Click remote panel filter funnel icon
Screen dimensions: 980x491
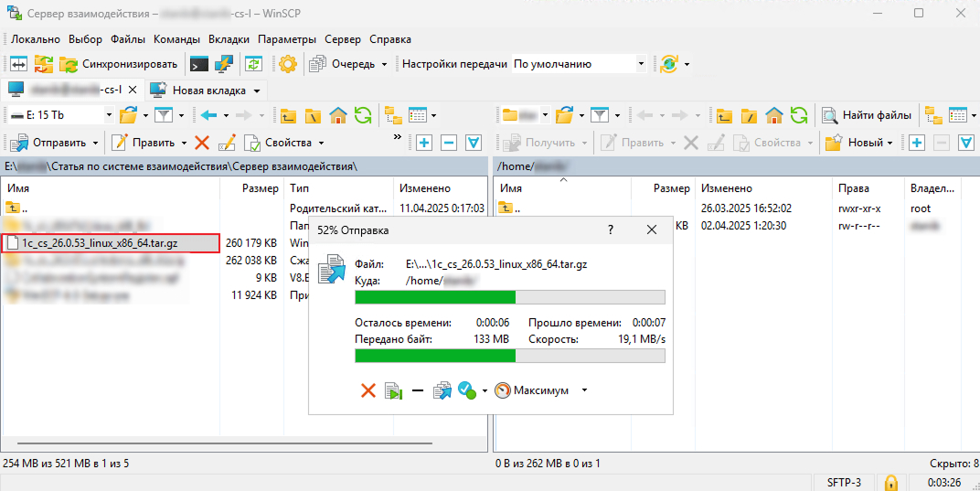(x=600, y=115)
